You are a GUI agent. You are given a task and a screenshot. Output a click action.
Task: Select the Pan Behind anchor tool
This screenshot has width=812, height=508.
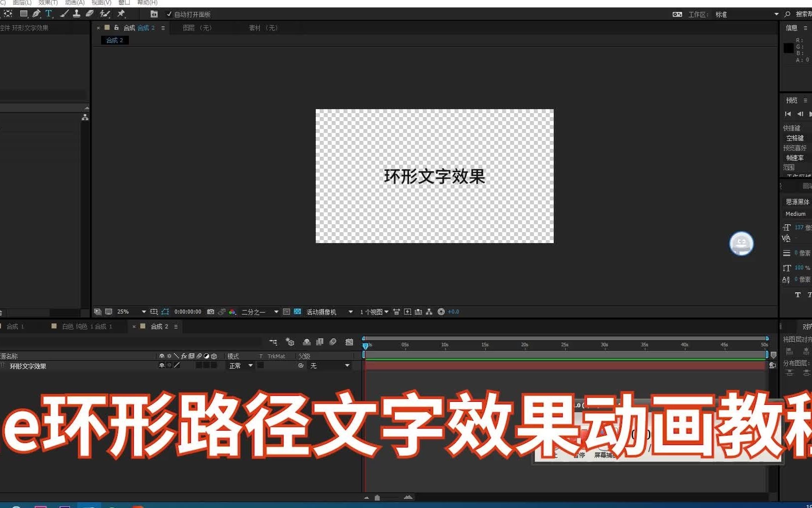8,14
